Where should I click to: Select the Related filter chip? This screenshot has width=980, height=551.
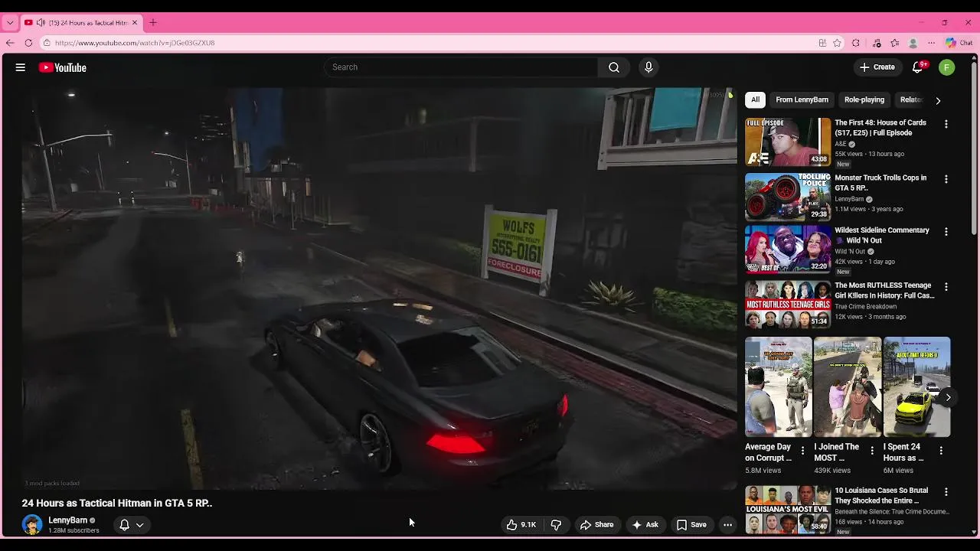point(911,99)
